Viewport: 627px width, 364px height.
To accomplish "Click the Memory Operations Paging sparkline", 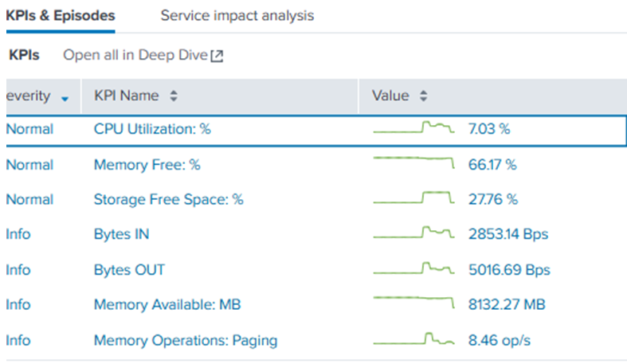I will tap(413, 339).
